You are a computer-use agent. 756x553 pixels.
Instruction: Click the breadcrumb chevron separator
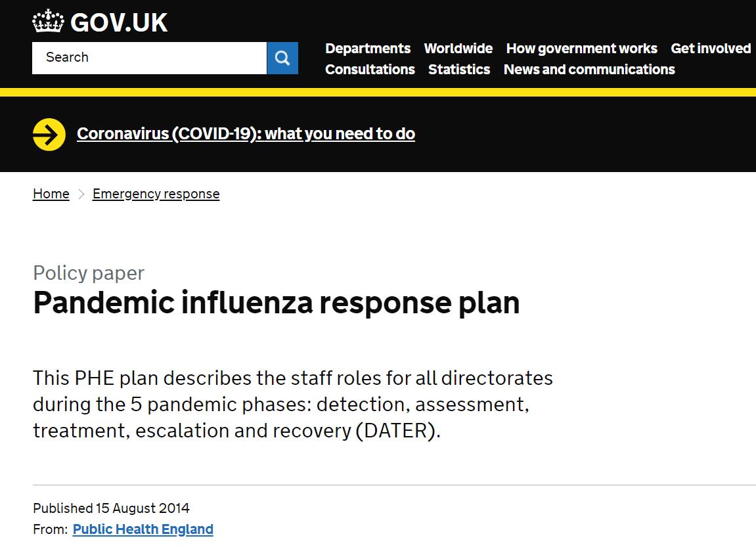81,194
